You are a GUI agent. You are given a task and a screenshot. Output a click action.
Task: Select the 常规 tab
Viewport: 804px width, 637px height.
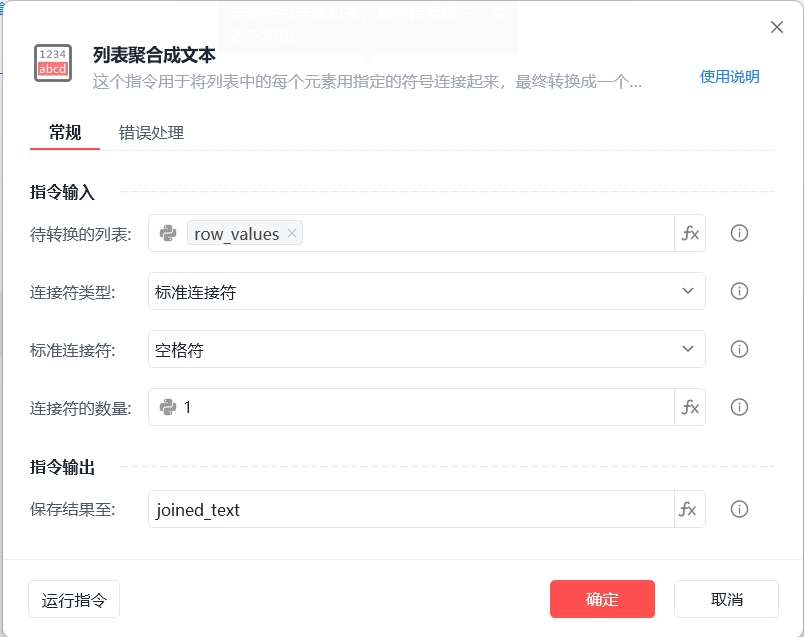coord(65,133)
